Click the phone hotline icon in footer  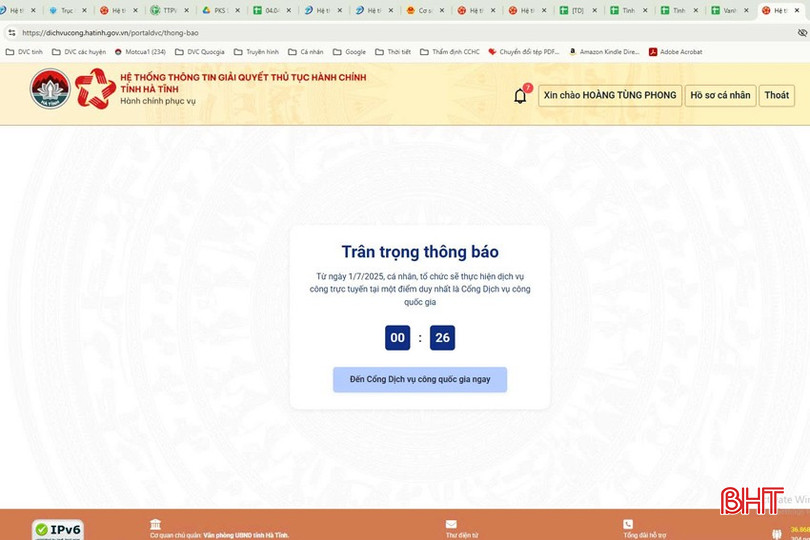[628, 524]
